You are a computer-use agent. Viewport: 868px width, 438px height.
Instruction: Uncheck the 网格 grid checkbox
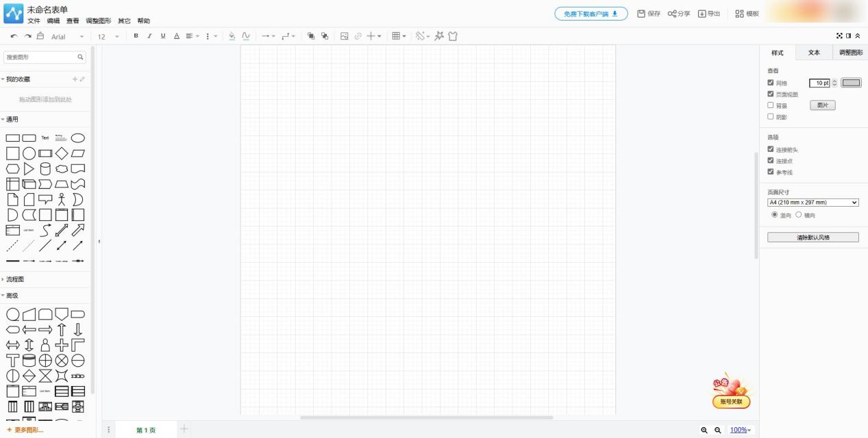pyautogui.click(x=771, y=83)
